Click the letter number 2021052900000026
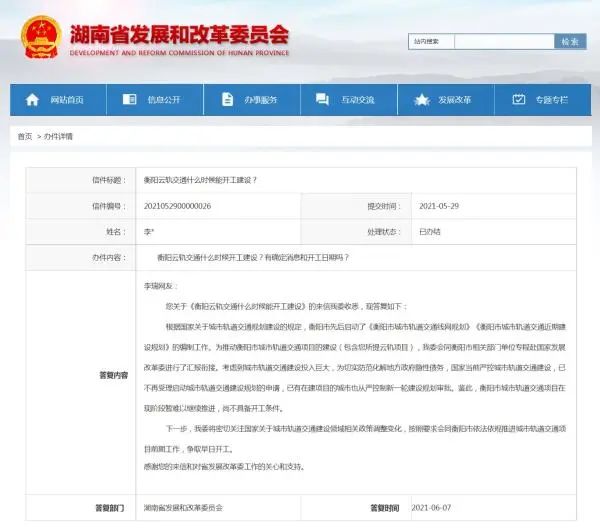 (x=177, y=205)
